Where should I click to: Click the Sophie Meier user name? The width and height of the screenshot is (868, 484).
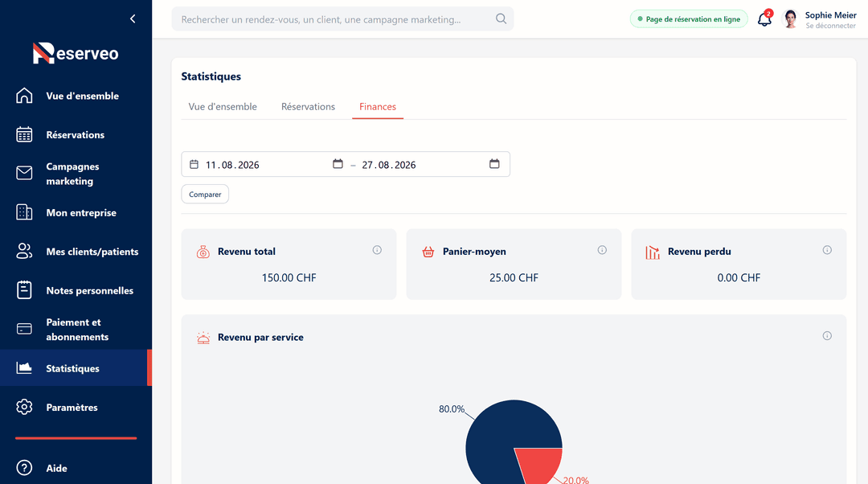(x=830, y=15)
